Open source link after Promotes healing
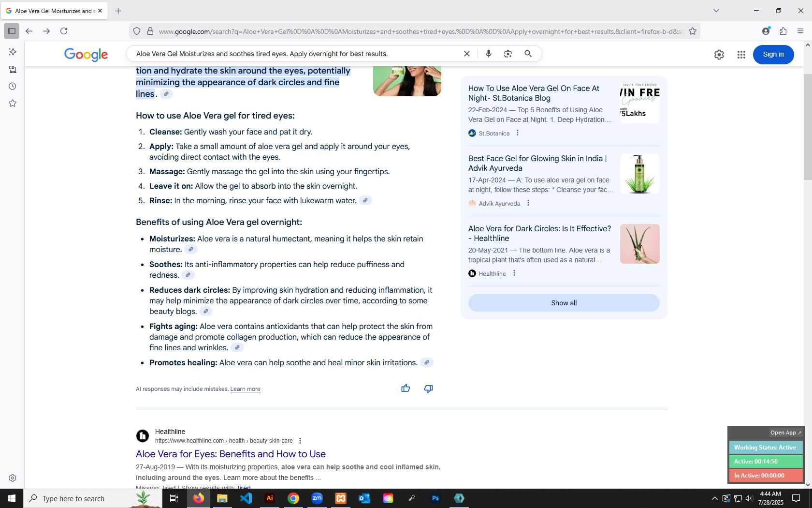The image size is (812, 508). (427, 362)
